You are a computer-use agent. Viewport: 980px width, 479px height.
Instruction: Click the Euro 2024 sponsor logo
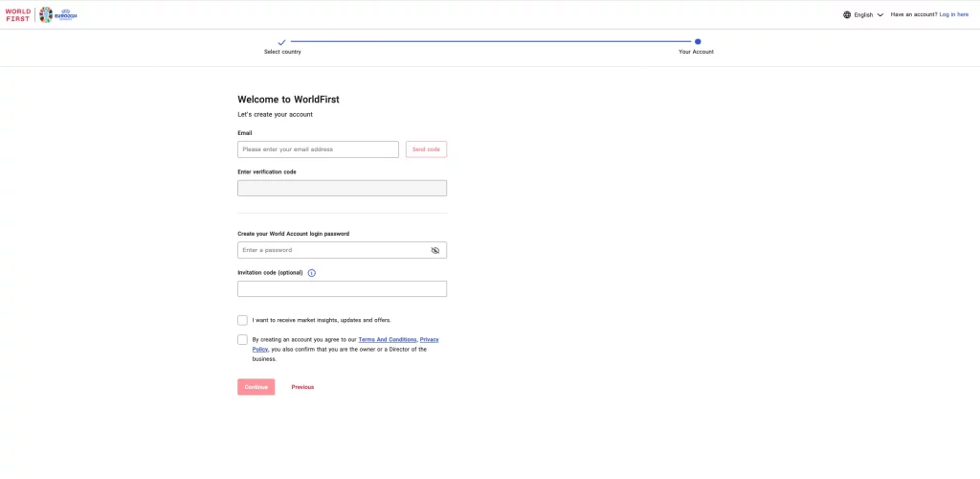click(58, 14)
